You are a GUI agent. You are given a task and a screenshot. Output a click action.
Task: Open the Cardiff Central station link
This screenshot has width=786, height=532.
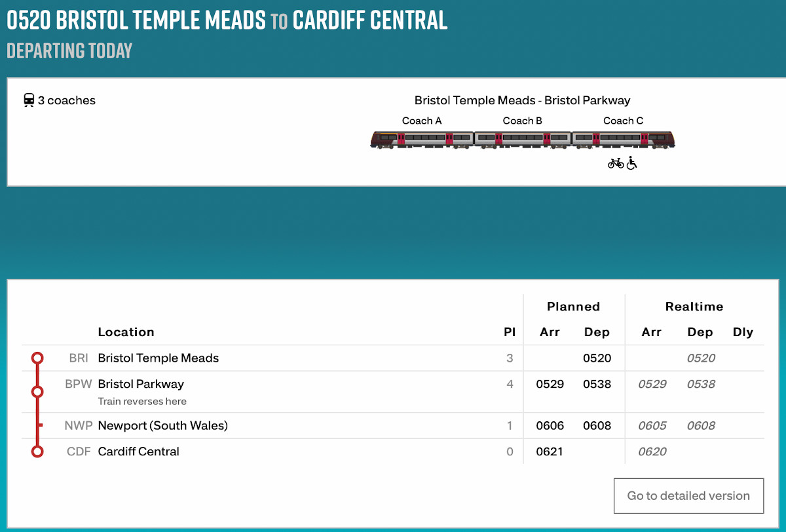coord(138,451)
